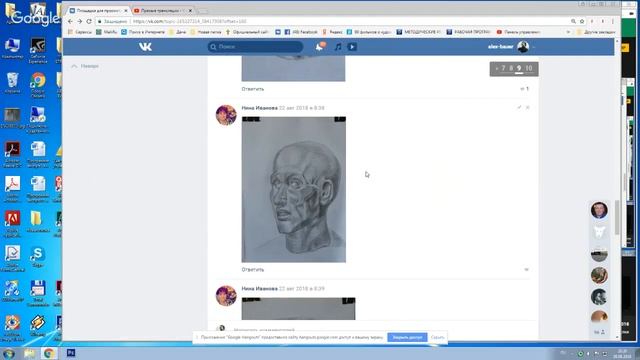The width and height of the screenshot is (640, 360).
Task: Like the head drawing post heart
Action: click(x=526, y=270)
